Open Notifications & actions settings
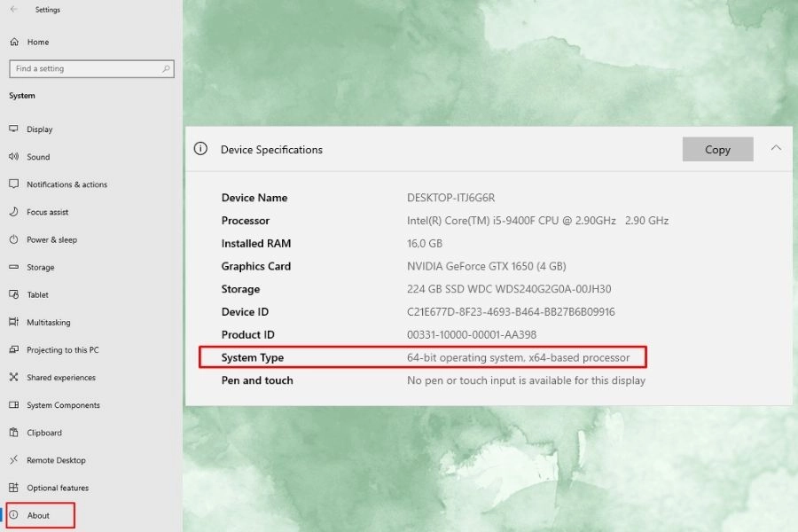798x532 pixels. (x=66, y=184)
